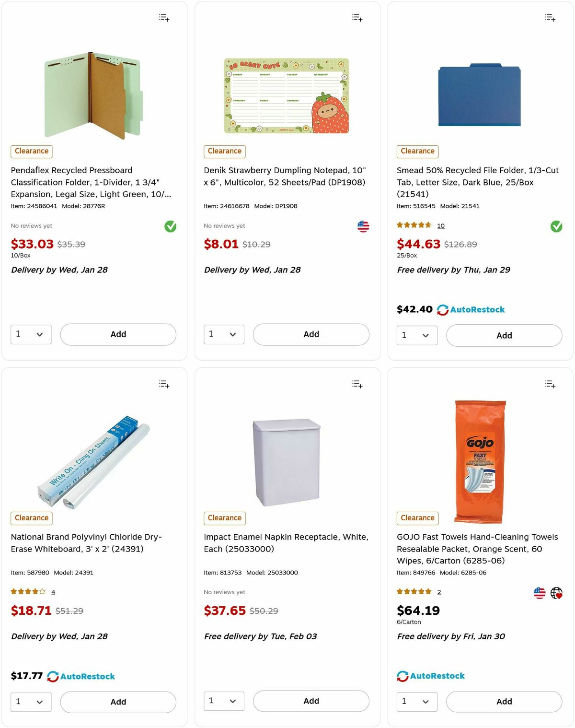View the 4 reviews for the whiteboard
Screen dimensions: 575x728
pos(53,592)
